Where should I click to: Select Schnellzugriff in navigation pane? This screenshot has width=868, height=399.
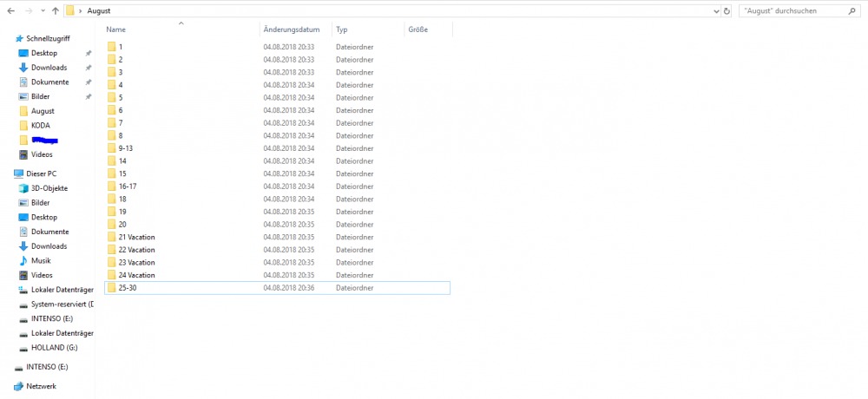(48, 39)
